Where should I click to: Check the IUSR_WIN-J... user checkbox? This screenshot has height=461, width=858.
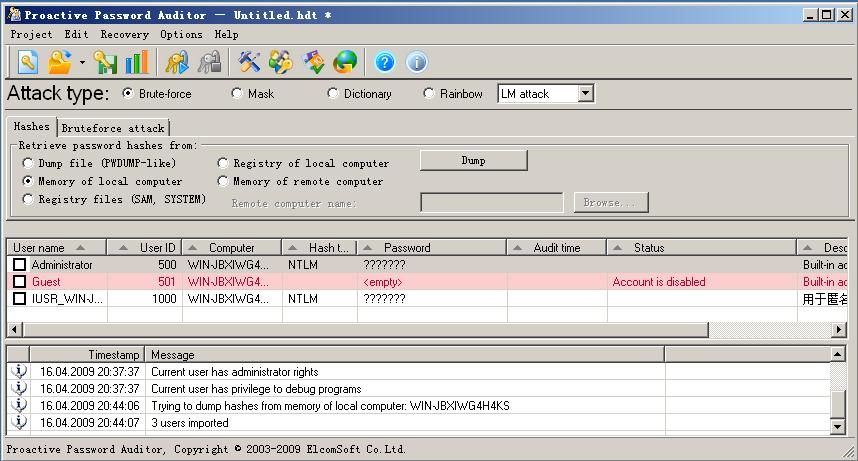coord(20,299)
